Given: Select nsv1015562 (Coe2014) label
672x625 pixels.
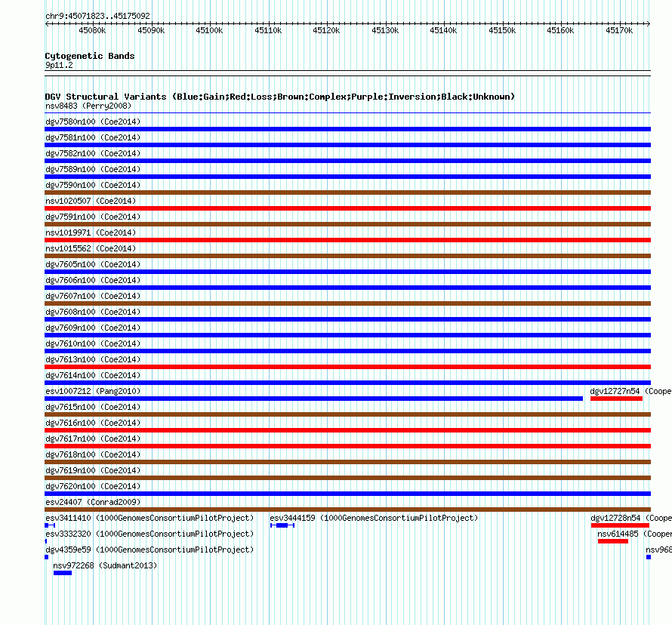Looking at the screenshot, I should [91, 248].
